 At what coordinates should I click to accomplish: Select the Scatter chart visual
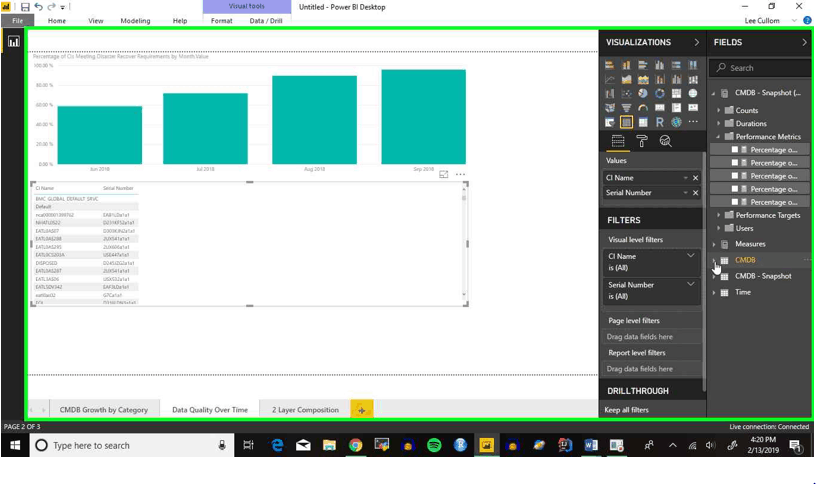pyautogui.click(x=626, y=94)
